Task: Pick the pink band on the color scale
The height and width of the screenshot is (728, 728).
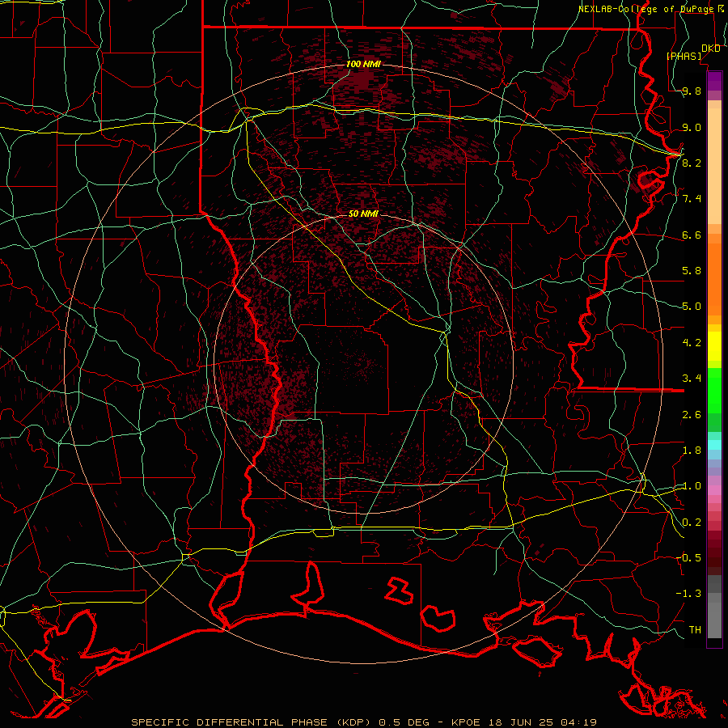Action: tap(714, 490)
